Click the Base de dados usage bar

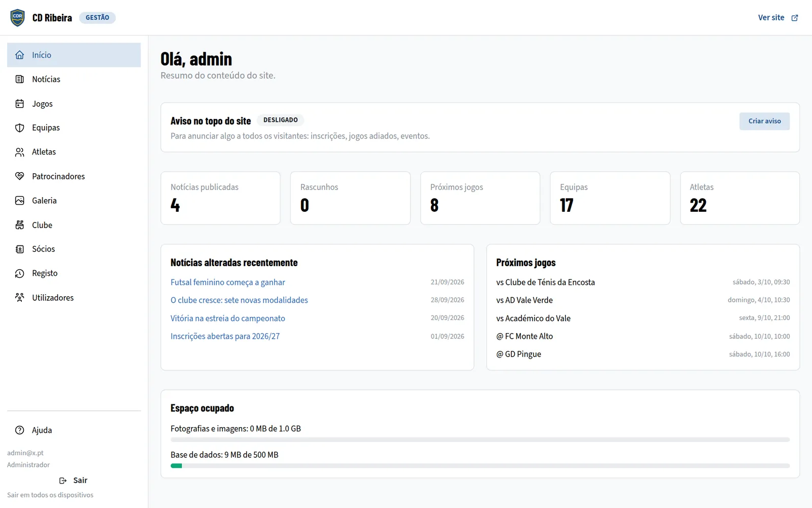coord(480,466)
